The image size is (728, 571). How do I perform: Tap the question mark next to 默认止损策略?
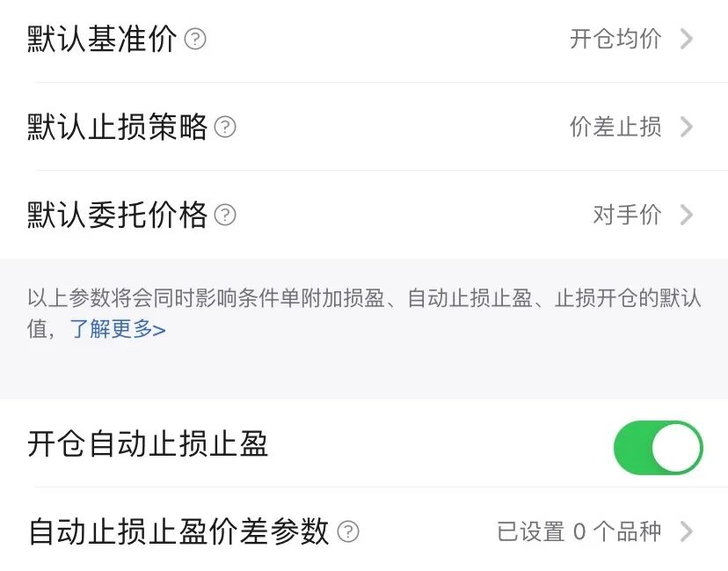(x=226, y=128)
